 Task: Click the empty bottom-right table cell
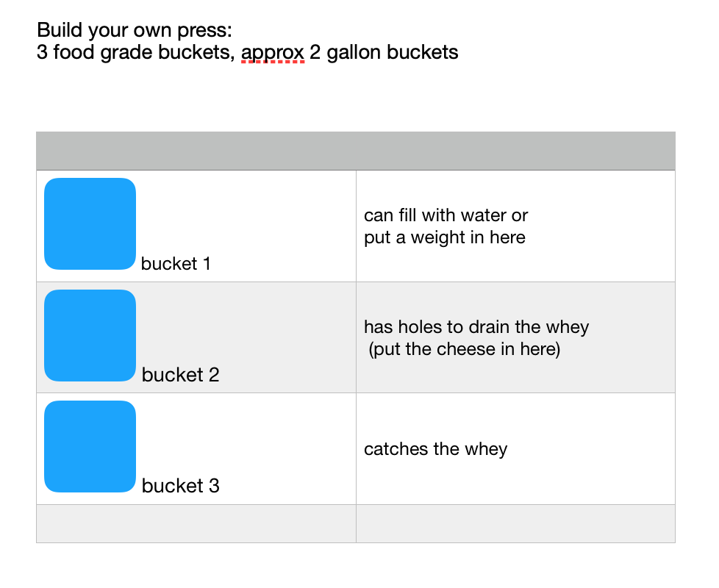click(515, 524)
